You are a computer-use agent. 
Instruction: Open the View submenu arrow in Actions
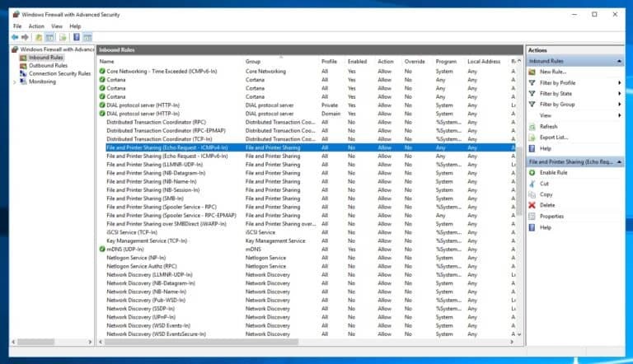coord(619,115)
